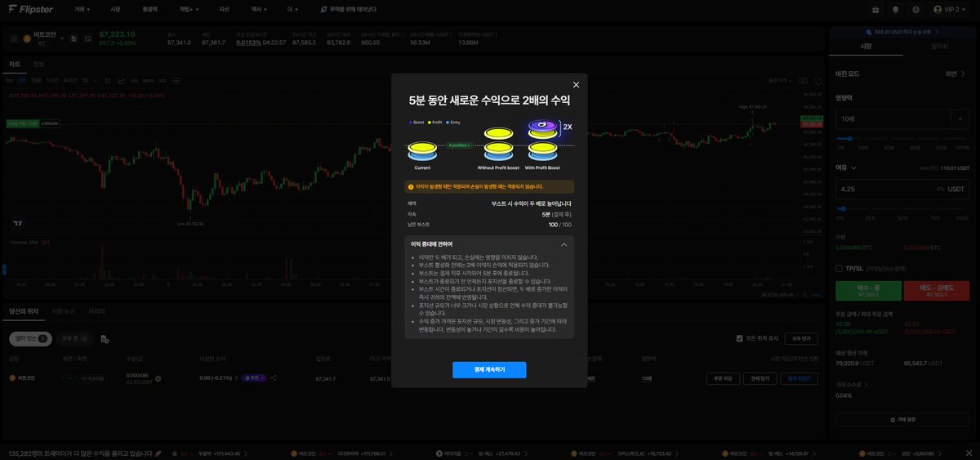Select the 15분 chart interval
The height and width of the screenshot is (460, 980).
tap(36, 81)
